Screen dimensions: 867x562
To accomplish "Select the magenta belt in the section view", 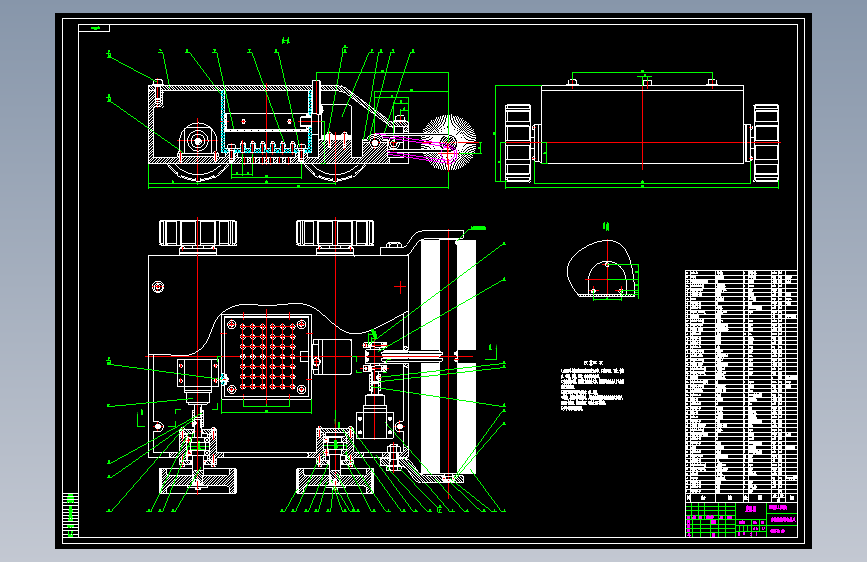I will pyautogui.click(x=421, y=147).
